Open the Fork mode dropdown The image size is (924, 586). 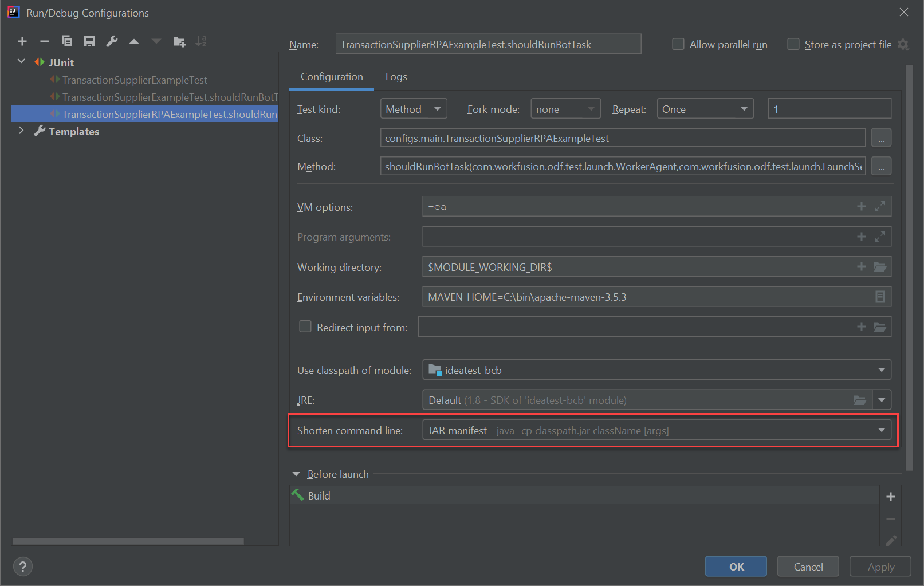(x=565, y=109)
